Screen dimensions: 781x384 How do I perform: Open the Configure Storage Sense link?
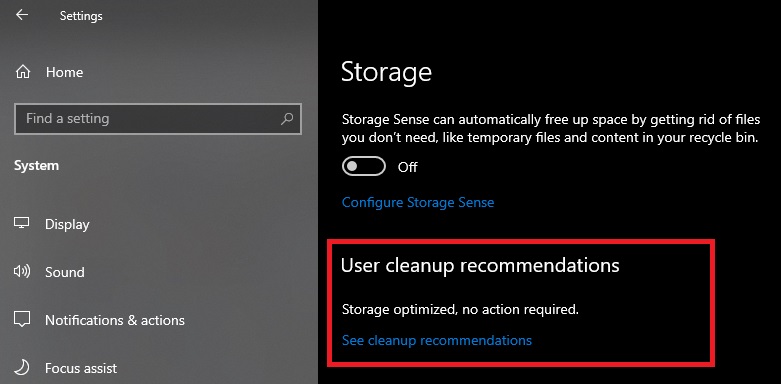[x=418, y=202]
